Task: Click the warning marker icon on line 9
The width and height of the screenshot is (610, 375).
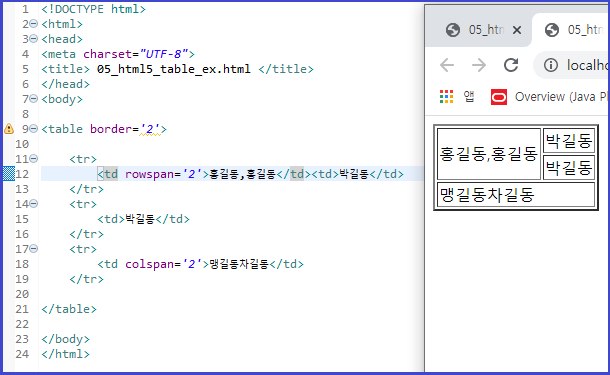Action: [x=9, y=129]
